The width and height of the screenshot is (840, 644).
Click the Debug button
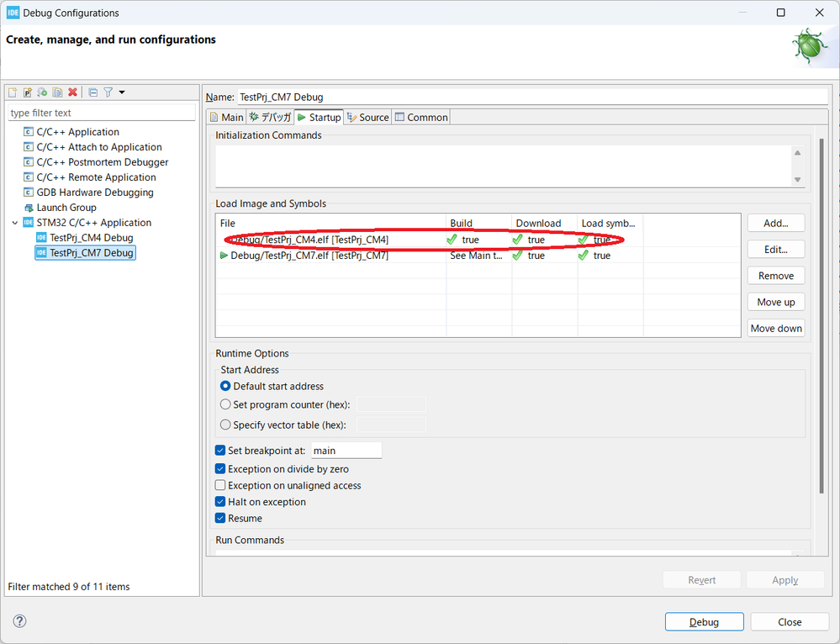pos(704,622)
